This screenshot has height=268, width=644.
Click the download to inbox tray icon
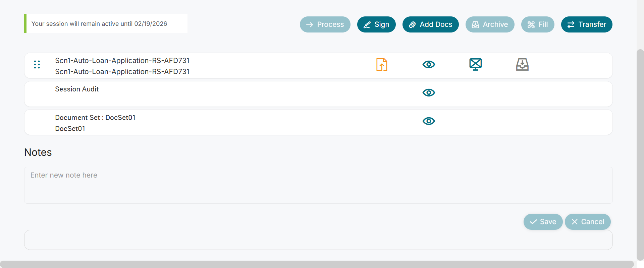click(x=522, y=64)
